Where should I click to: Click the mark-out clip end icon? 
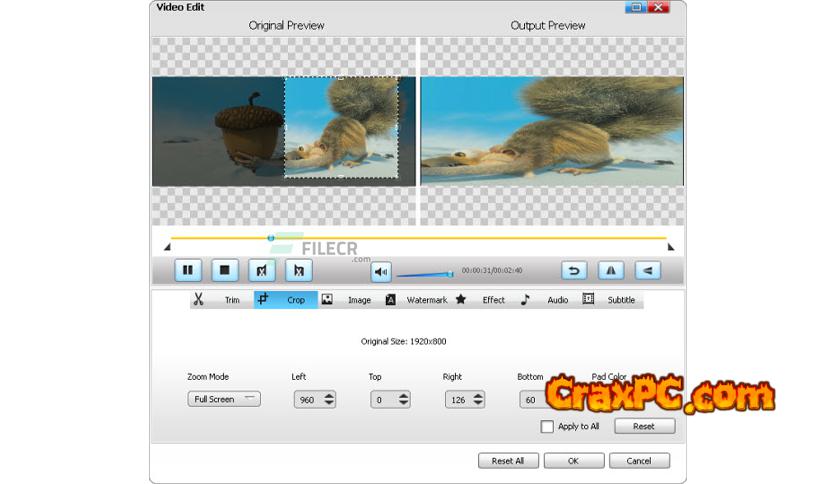pos(298,270)
